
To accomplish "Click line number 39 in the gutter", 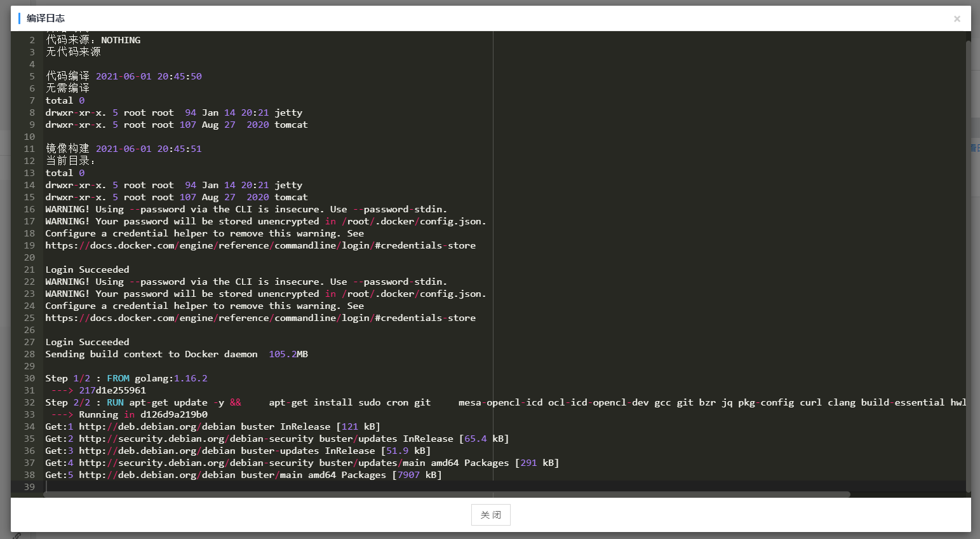I will tap(29, 487).
